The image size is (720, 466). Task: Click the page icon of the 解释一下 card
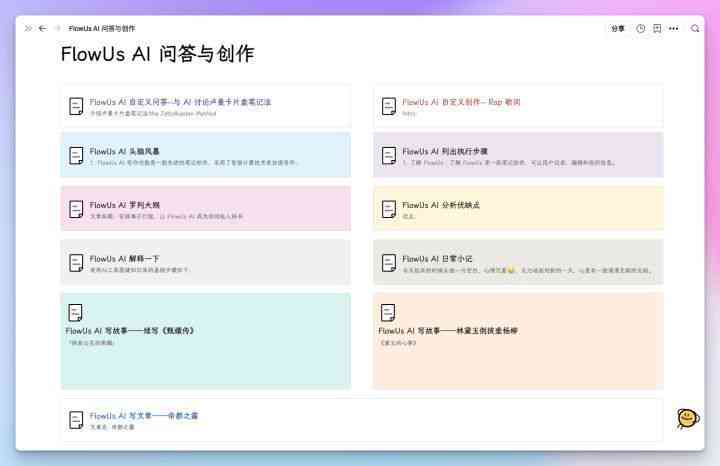pos(76,263)
